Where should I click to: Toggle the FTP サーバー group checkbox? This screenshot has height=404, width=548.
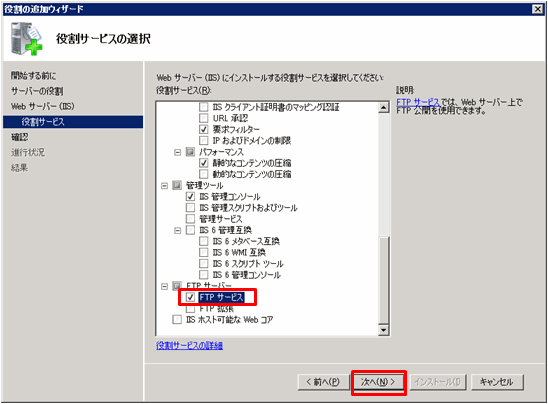point(177,286)
